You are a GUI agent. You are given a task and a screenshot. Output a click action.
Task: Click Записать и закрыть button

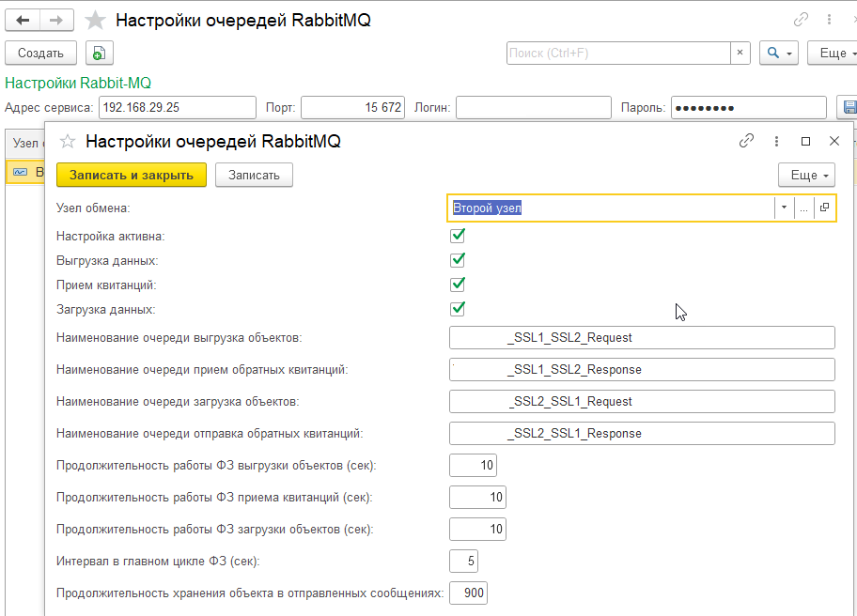[132, 175]
